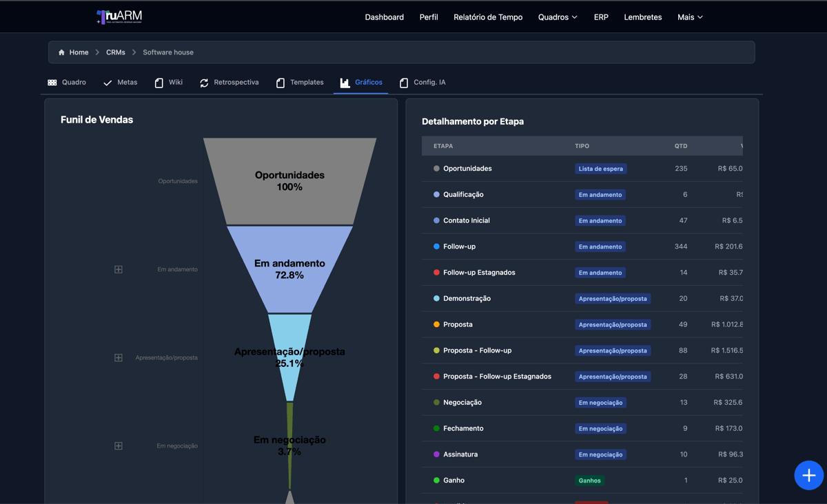Click the Ganhos badge in Ganho row
The width and height of the screenshot is (827, 504).
pyautogui.click(x=589, y=481)
